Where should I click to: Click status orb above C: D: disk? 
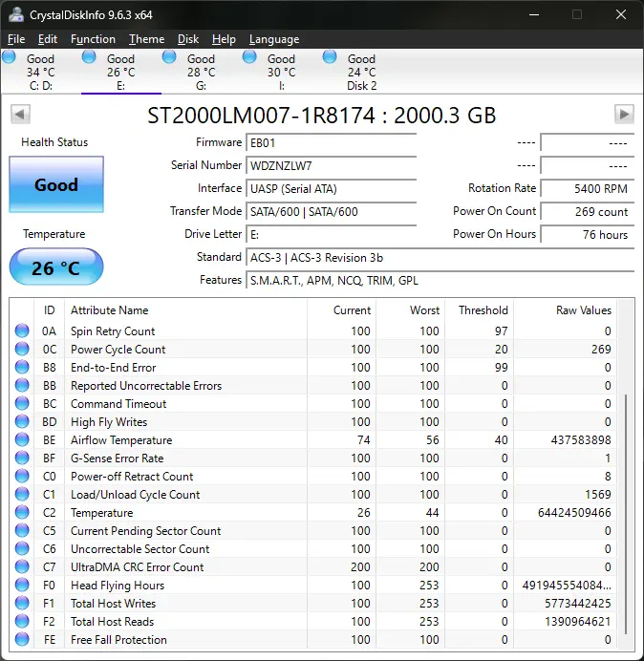pos(9,56)
